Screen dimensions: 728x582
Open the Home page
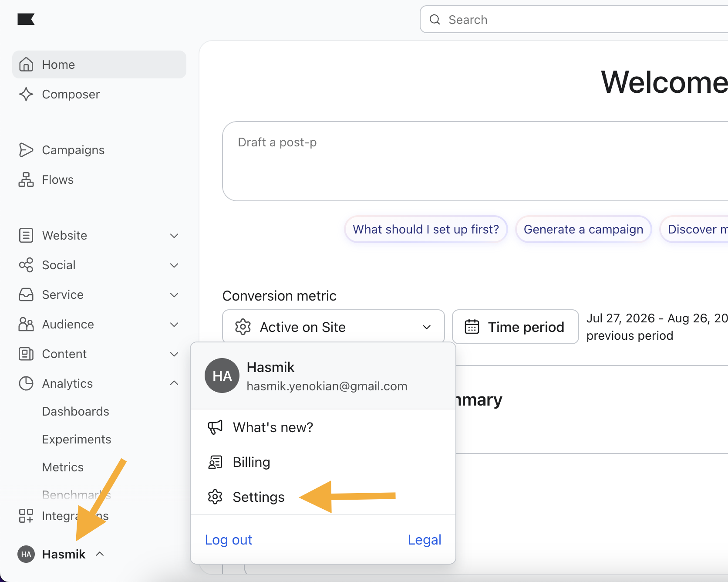(99, 64)
